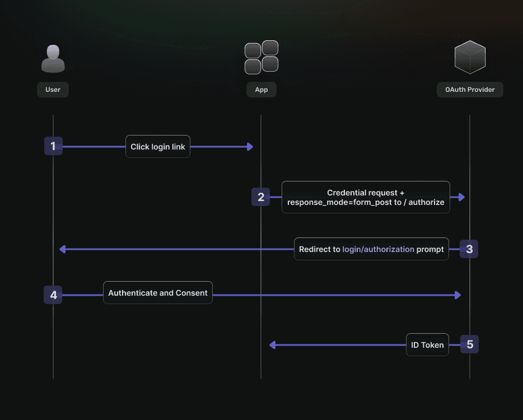Click the ID Token box
Image resolution: width=523 pixels, height=420 pixels.
click(x=427, y=344)
